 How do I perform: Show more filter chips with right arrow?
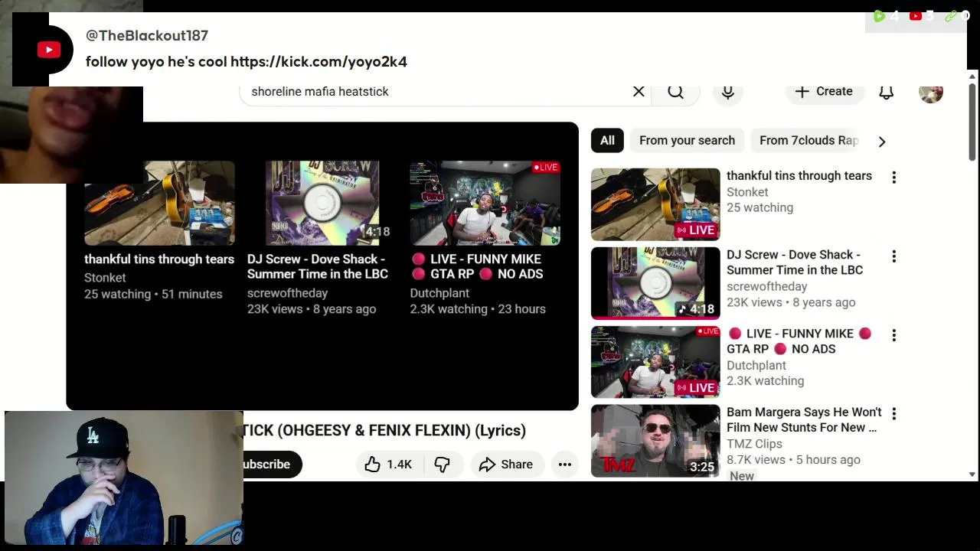(882, 141)
